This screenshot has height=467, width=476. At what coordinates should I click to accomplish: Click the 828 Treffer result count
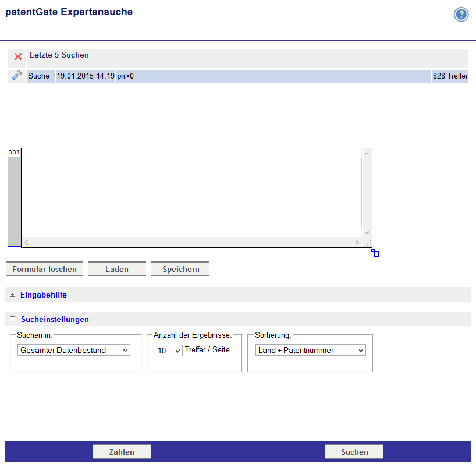click(x=450, y=76)
